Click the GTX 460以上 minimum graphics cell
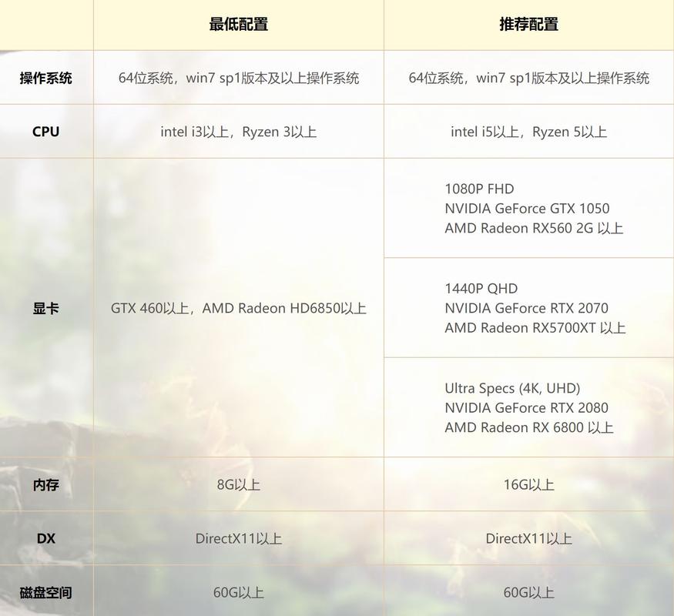Image resolution: width=674 pixels, height=616 pixels. (237, 308)
